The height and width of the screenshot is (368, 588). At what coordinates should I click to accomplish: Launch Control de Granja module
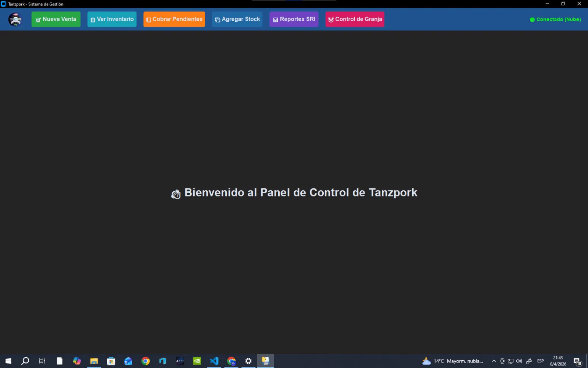(355, 19)
